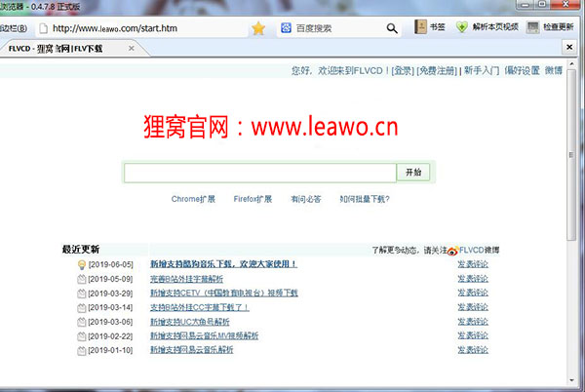Open the 有问必答 link
Viewport: 585px width, 392px height.
(x=306, y=199)
